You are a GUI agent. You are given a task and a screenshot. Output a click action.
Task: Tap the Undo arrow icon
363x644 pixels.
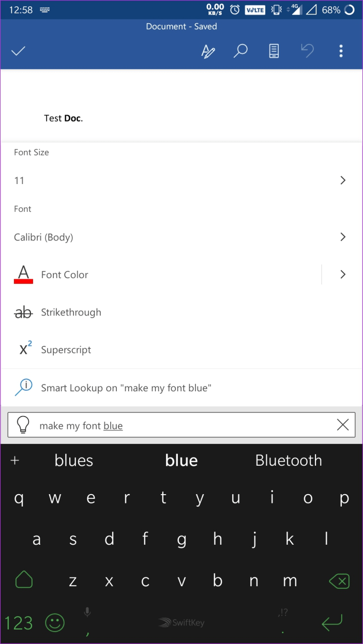307,51
